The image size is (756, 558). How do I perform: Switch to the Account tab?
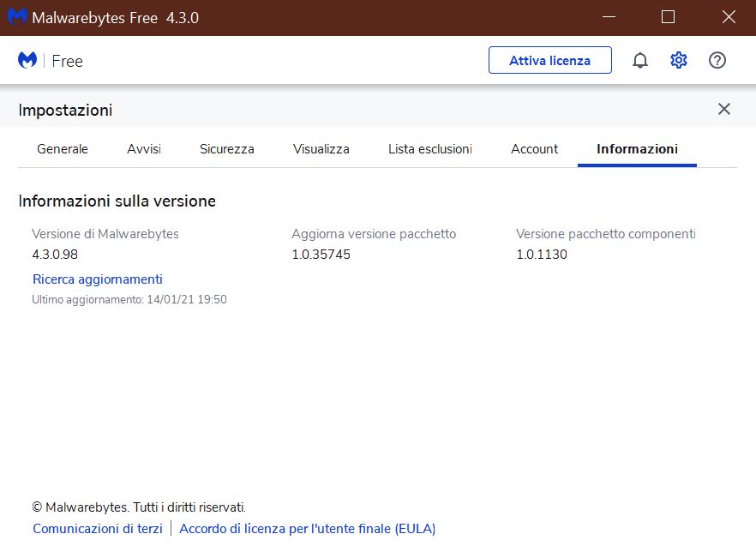(534, 149)
